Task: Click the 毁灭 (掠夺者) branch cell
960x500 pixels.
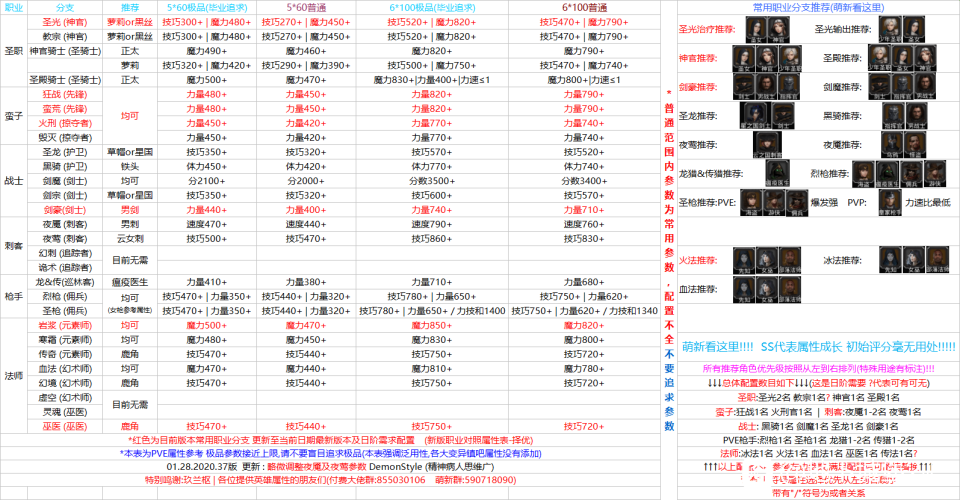Action: (x=65, y=138)
